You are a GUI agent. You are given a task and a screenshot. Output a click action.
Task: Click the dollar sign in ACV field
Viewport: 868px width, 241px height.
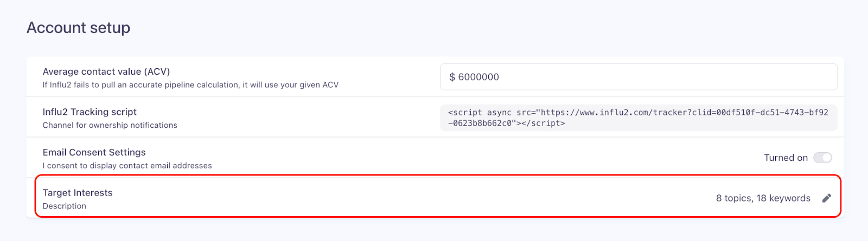point(452,77)
